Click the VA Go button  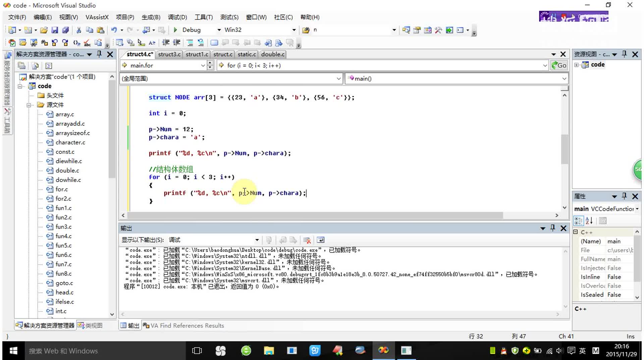(559, 65)
